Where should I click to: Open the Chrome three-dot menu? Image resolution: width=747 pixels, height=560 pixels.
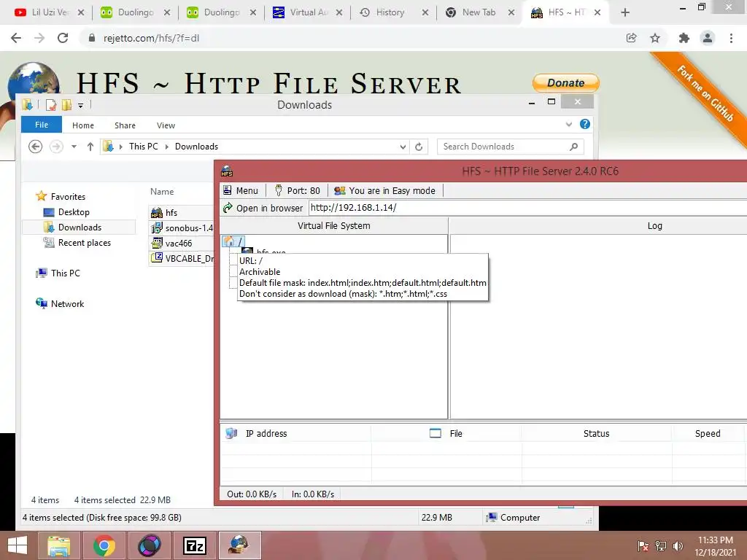tap(731, 38)
